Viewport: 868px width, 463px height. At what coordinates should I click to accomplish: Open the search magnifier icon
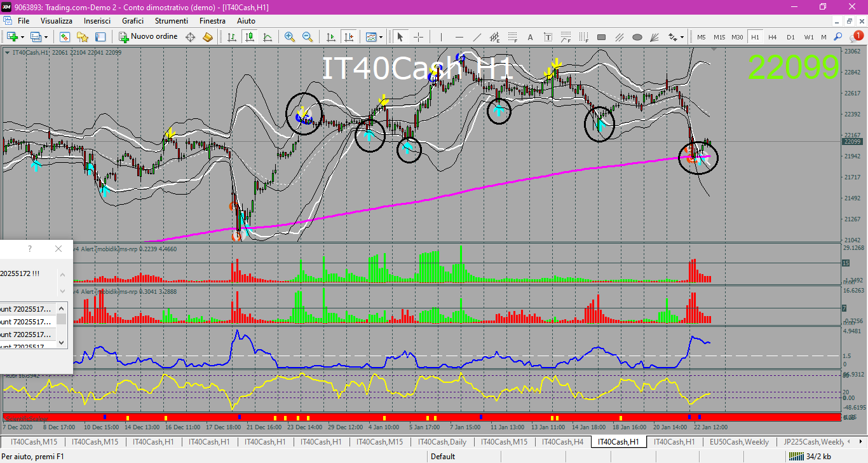tap(838, 37)
